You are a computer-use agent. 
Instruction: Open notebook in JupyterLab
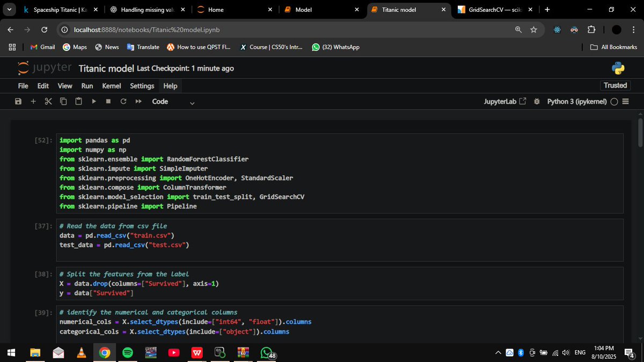tap(505, 101)
